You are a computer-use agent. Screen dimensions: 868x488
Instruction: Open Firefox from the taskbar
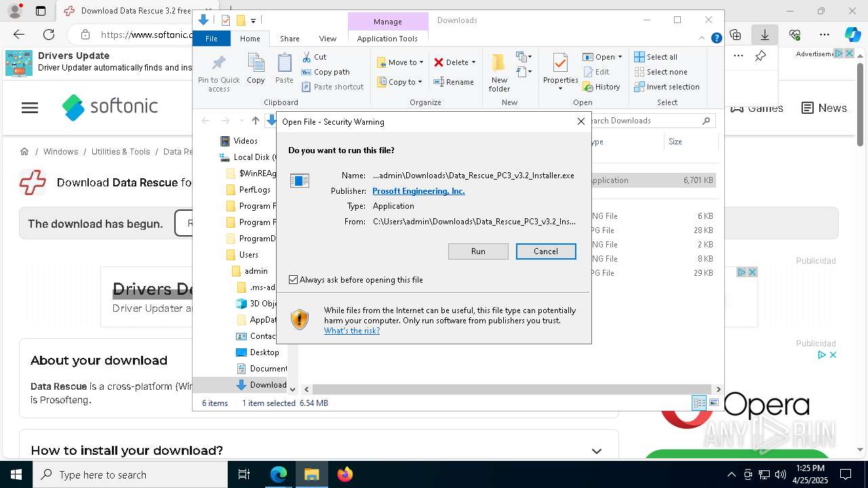[344, 474]
